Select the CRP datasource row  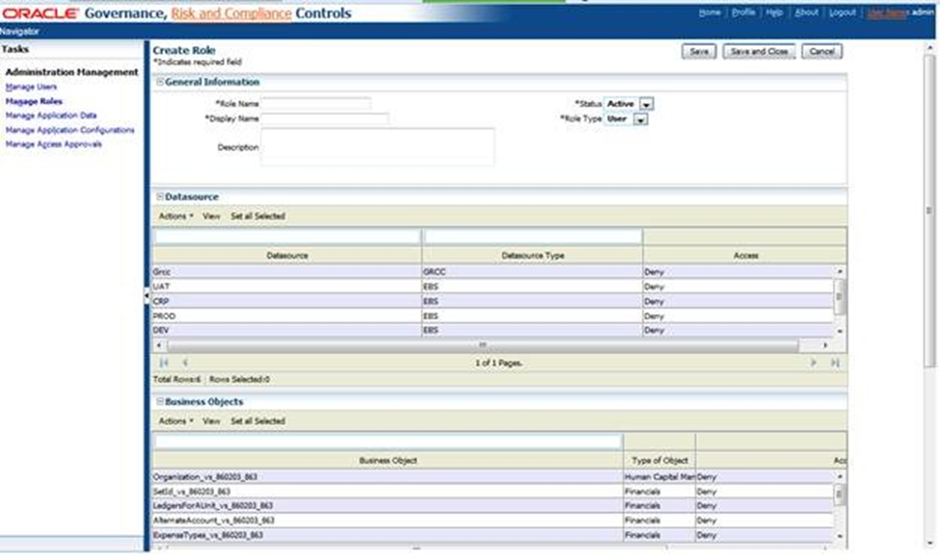(x=493, y=302)
